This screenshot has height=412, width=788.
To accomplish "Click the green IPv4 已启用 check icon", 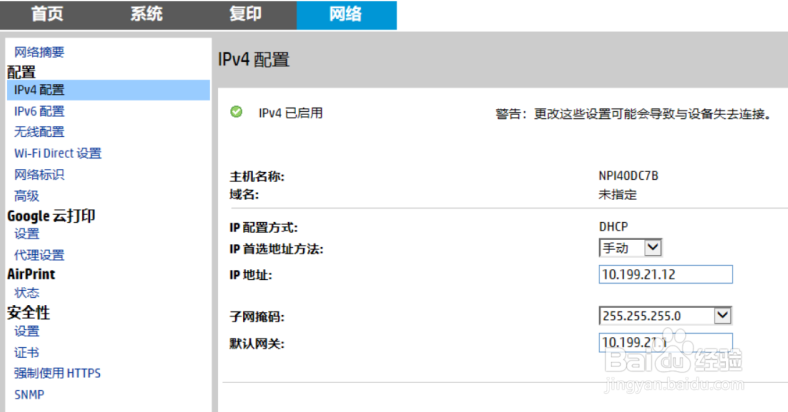I will [x=236, y=112].
